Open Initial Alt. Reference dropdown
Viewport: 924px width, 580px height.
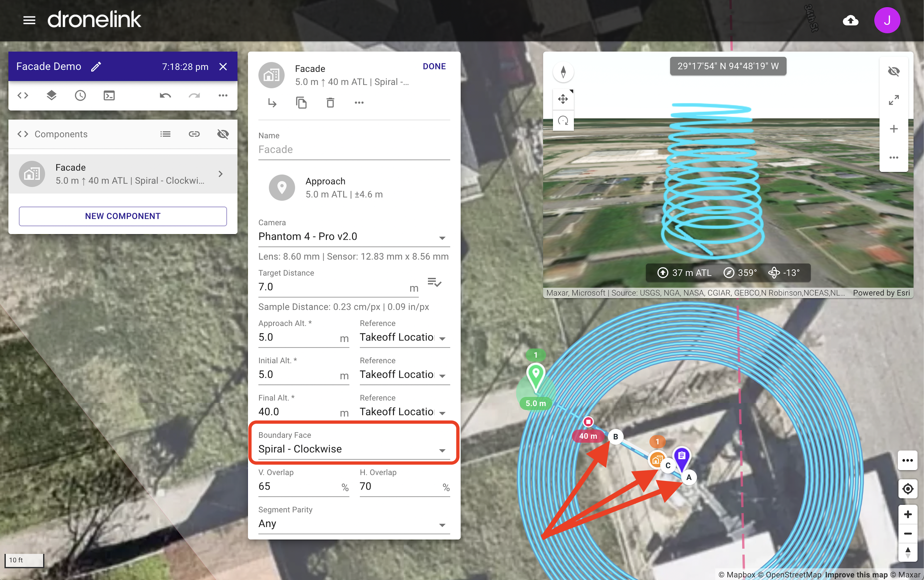[x=405, y=375]
